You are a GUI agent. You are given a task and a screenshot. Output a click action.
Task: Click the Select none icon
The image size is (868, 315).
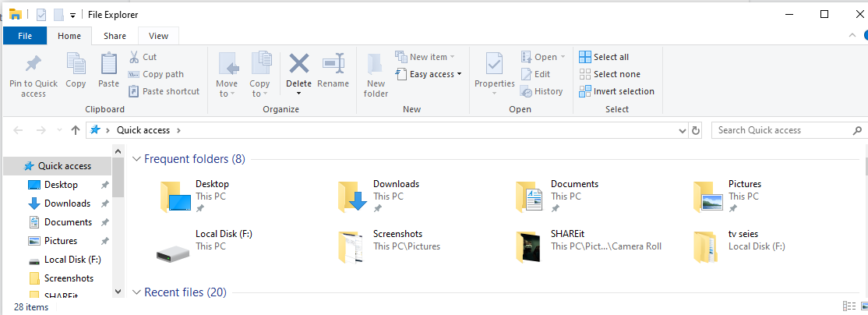coord(584,74)
